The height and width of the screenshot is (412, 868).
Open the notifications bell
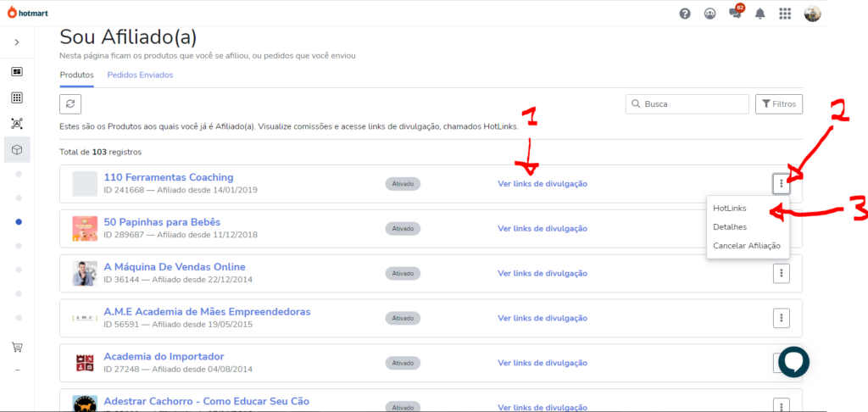(760, 14)
